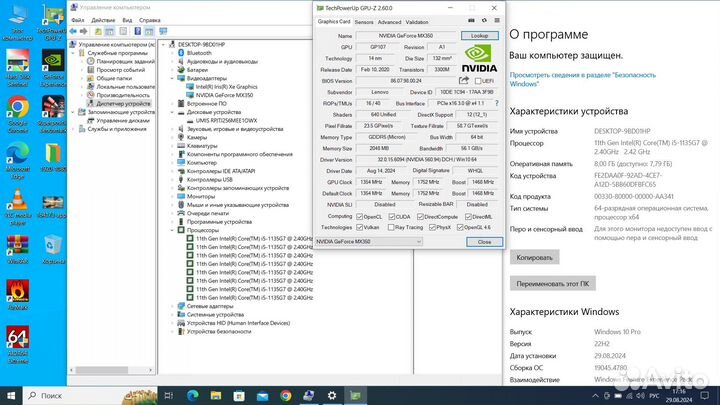720x405 pixels.
Task: Open Справка menu
Action: [x=150, y=20]
